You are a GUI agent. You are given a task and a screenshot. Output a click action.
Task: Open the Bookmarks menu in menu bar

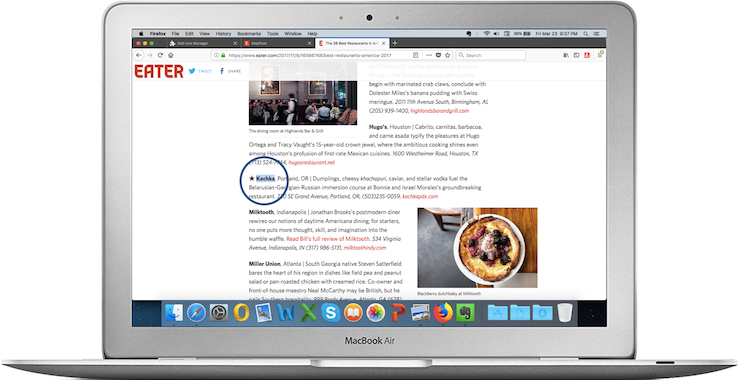pos(249,34)
